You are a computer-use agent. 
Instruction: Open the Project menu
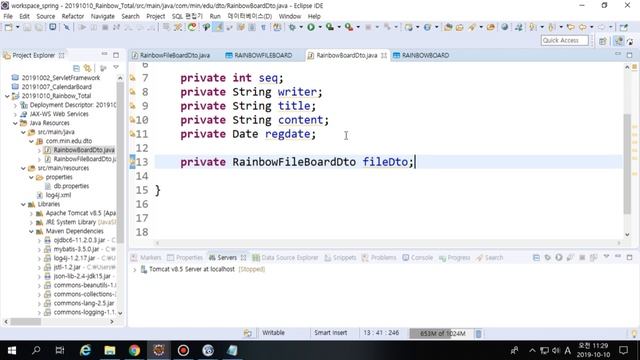pyautogui.click(x=156, y=16)
